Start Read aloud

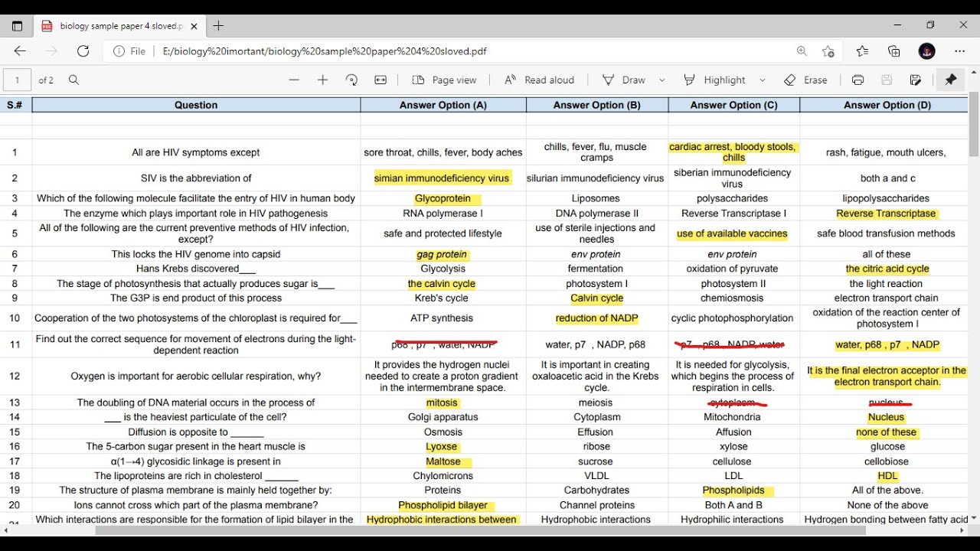[539, 80]
